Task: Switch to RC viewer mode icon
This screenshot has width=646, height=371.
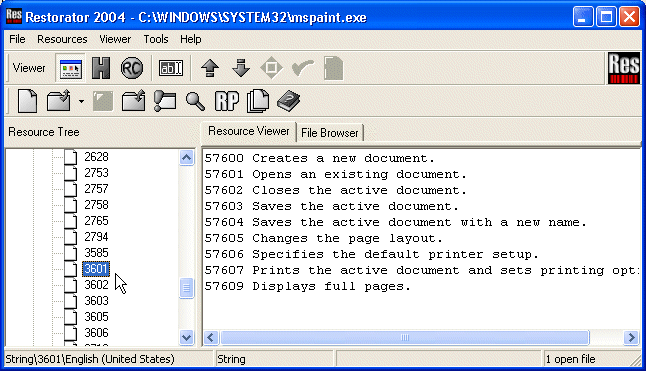Action: point(132,68)
